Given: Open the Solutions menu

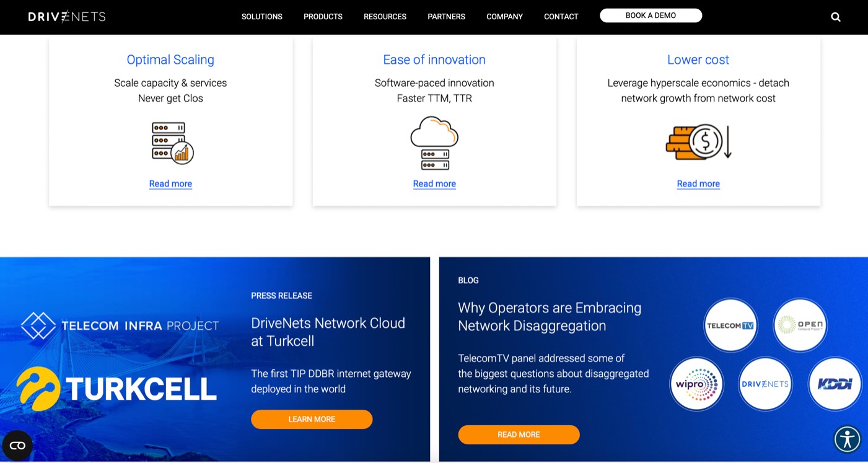Looking at the screenshot, I should (x=262, y=17).
